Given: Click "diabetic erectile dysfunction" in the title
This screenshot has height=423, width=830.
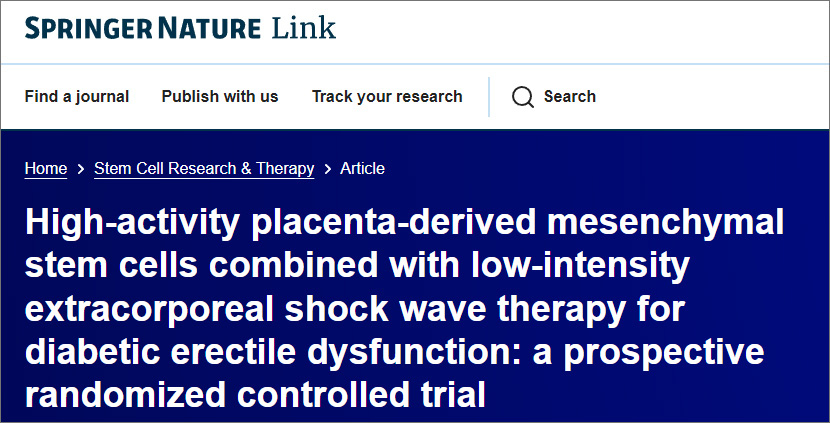Looking at the screenshot, I should point(251,353).
